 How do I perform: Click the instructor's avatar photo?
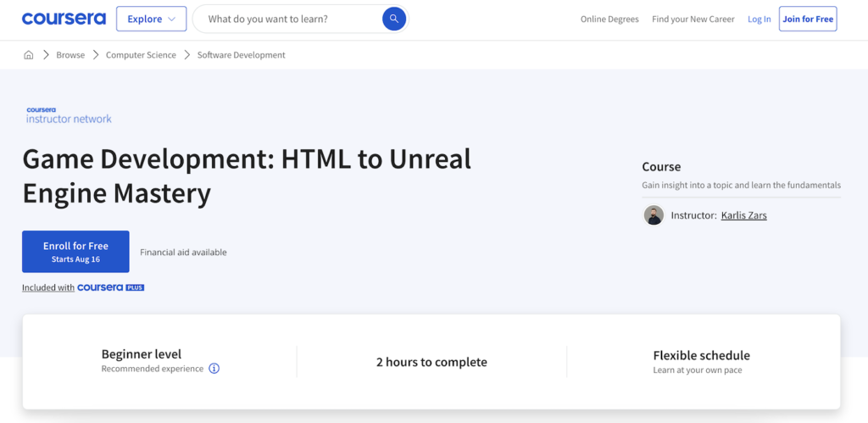[654, 215]
